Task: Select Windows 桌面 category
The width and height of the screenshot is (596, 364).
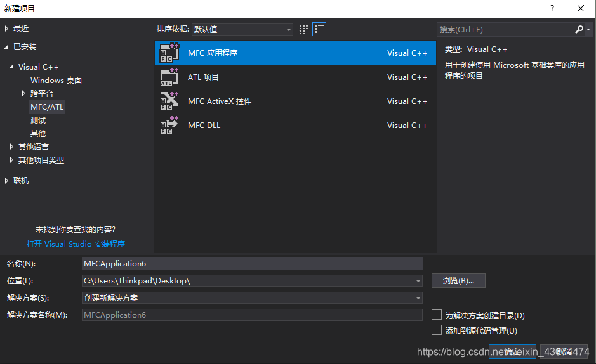Action: coord(56,80)
